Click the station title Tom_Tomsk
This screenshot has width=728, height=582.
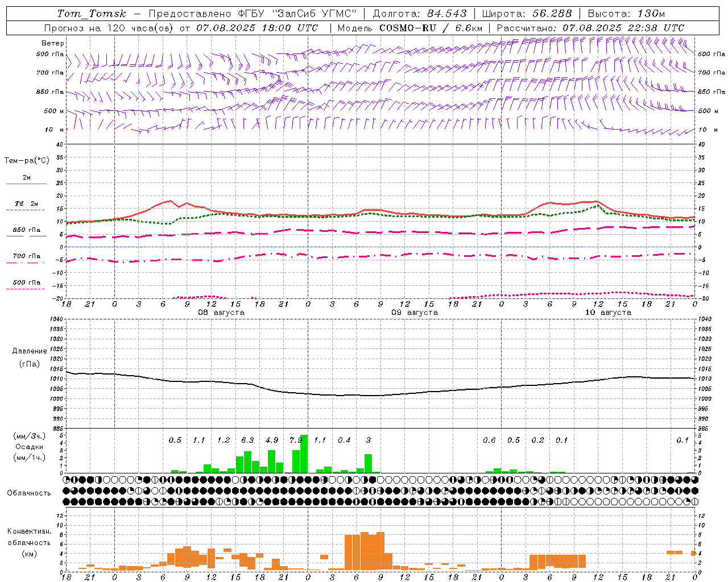92,14
